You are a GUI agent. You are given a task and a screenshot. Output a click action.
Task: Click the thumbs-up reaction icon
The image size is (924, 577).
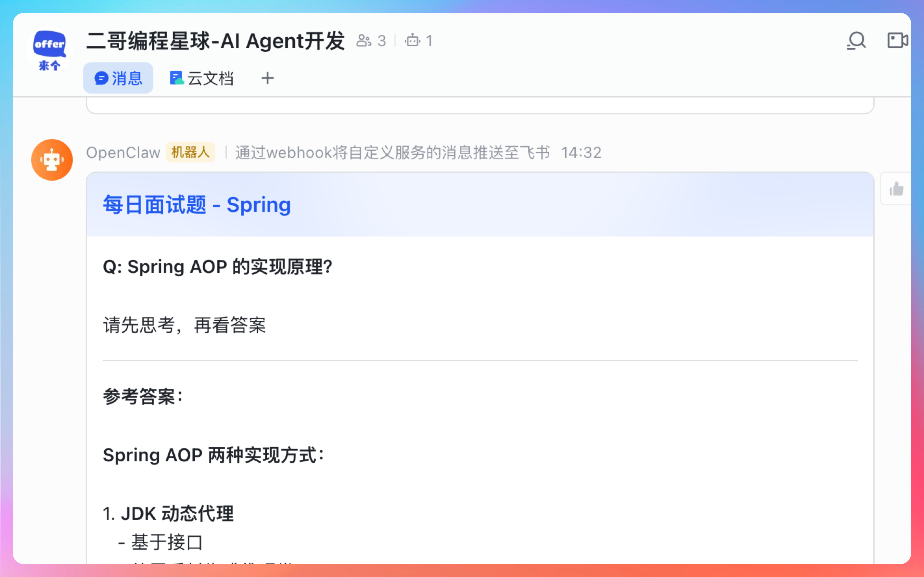(896, 189)
